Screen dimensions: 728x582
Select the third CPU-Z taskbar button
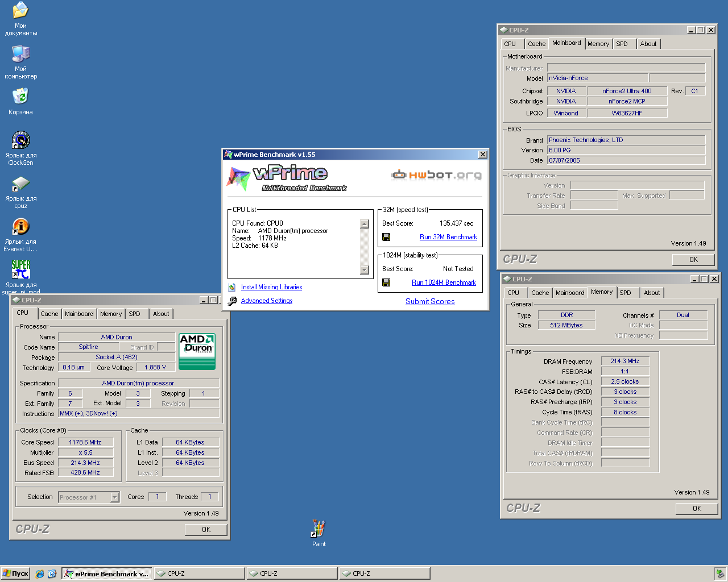coord(384,574)
